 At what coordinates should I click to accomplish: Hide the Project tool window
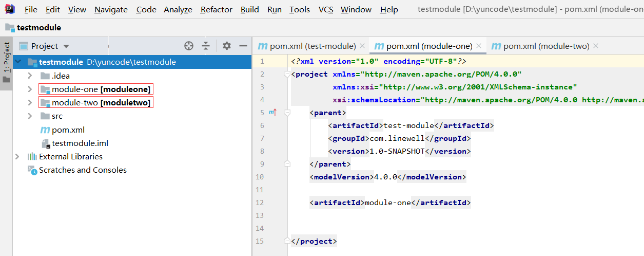pos(243,46)
